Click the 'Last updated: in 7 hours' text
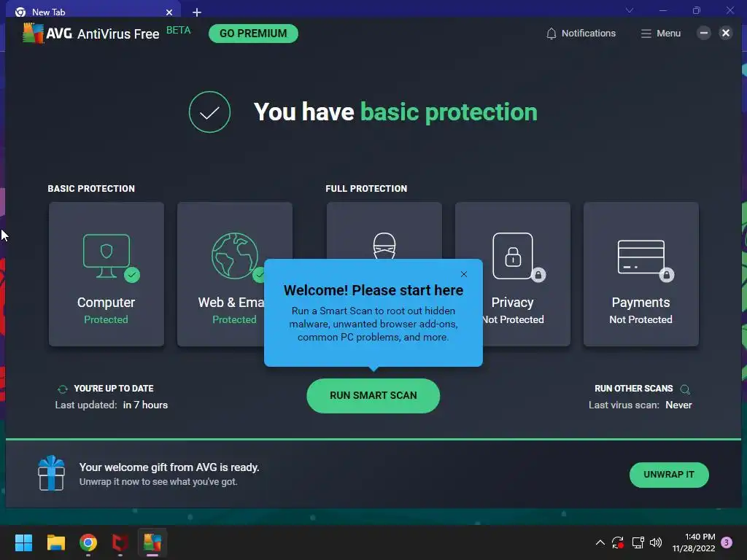Viewport: 747px width, 560px height. (x=112, y=405)
